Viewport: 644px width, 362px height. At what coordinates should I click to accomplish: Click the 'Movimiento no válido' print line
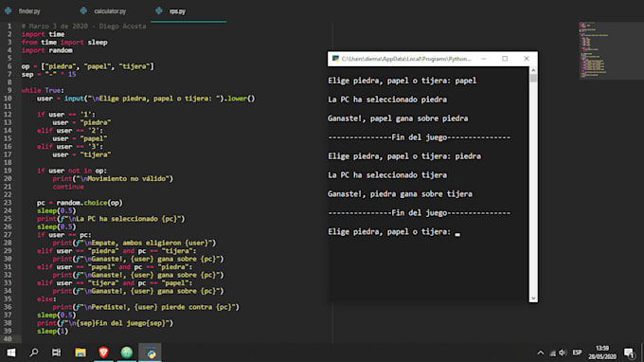[113, 179]
